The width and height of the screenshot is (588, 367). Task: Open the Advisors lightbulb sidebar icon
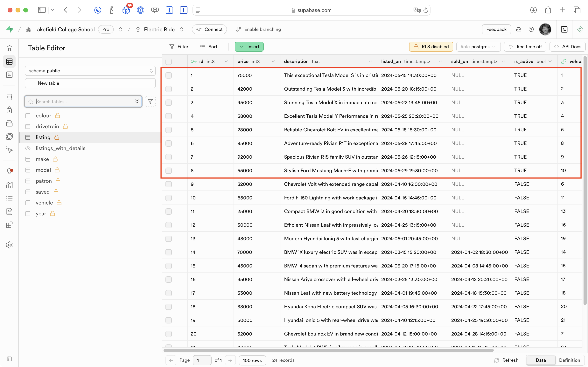[9, 172]
